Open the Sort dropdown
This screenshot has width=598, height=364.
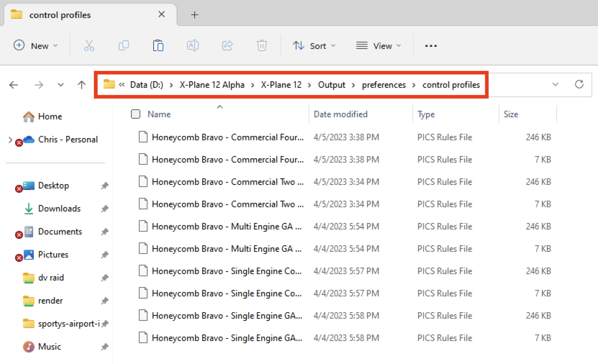coord(314,45)
